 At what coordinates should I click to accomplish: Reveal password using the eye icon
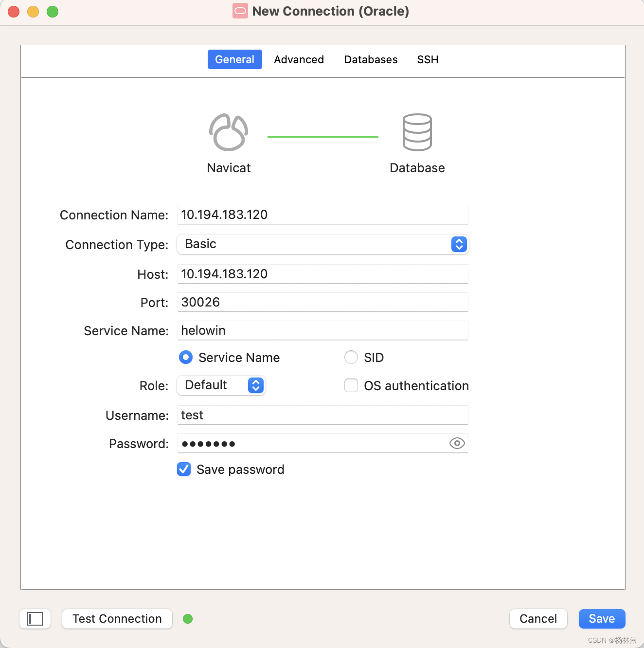(456, 443)
